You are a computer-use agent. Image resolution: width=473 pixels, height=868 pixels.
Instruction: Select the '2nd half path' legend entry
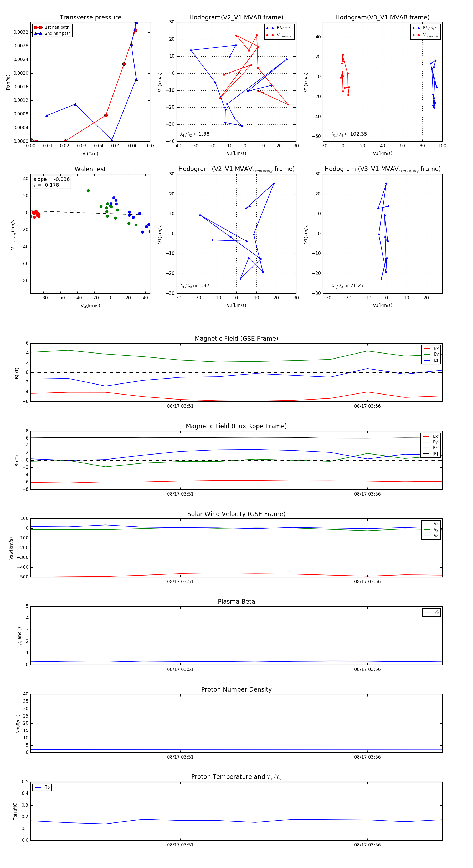click(x=53, y=33)
